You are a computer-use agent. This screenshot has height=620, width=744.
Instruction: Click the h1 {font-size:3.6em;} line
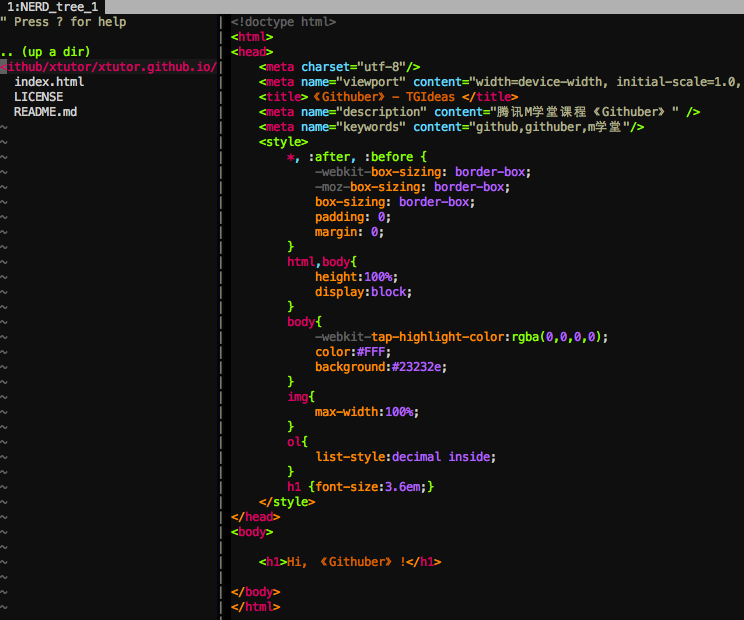(x=360, y=487)
